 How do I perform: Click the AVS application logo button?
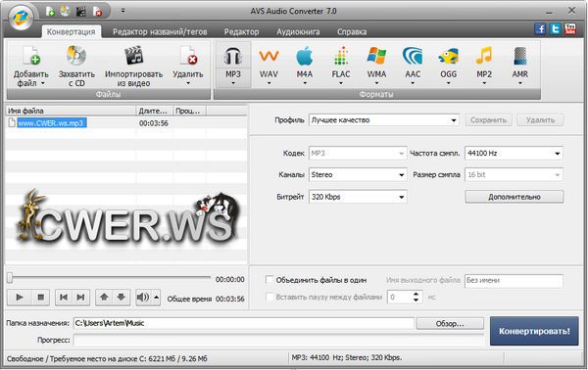click(x=22, y=18)
